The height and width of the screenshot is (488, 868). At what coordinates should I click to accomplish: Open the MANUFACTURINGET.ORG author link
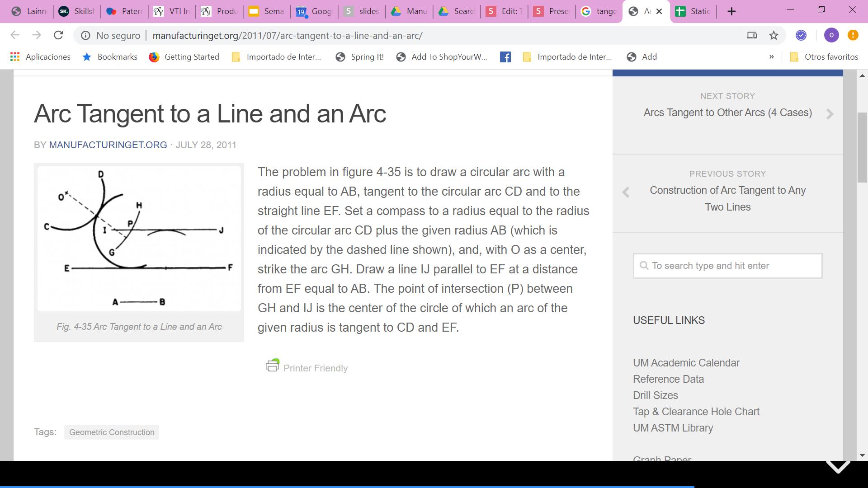tap(108, 145)
